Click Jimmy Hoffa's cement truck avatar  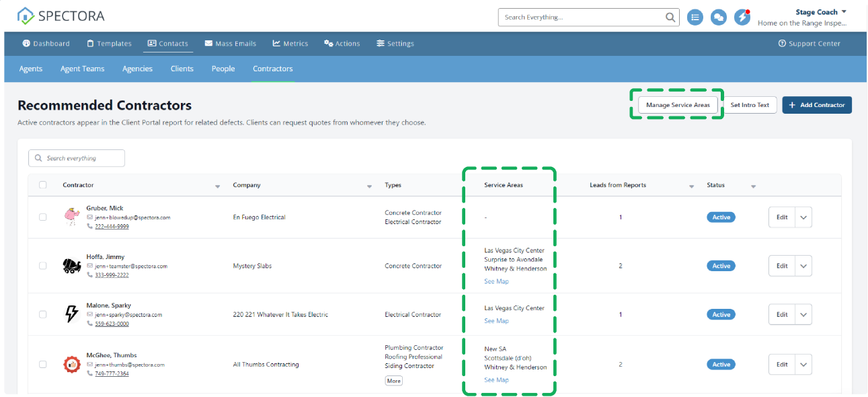(x=72, y=266)
